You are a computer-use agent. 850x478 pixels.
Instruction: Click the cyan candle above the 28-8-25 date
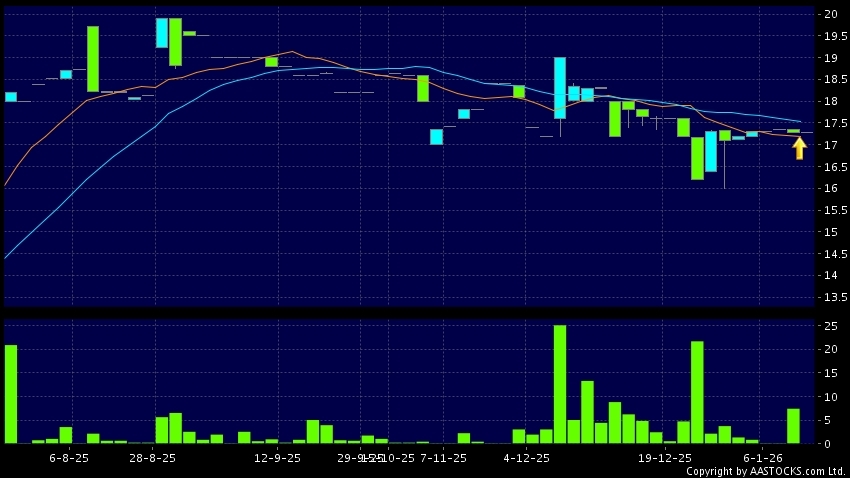coord(162,33)
